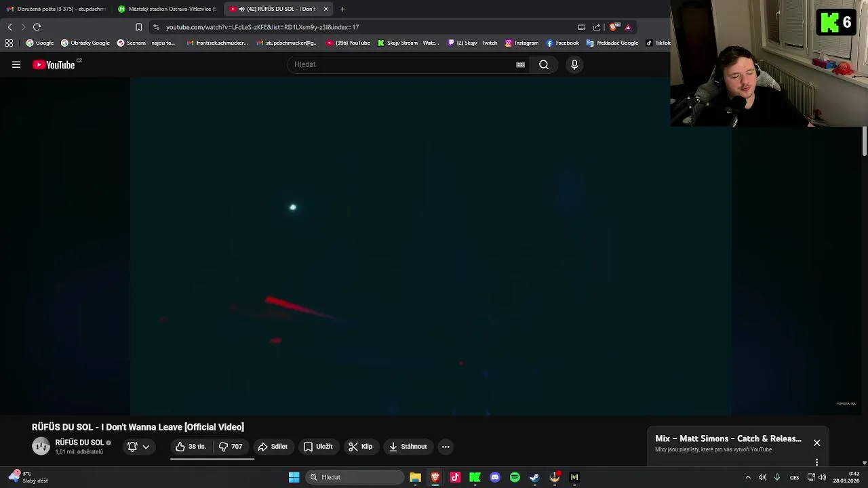Open the Facebook bookmark
Screen dimensions: 868x488
coord(563,43)
